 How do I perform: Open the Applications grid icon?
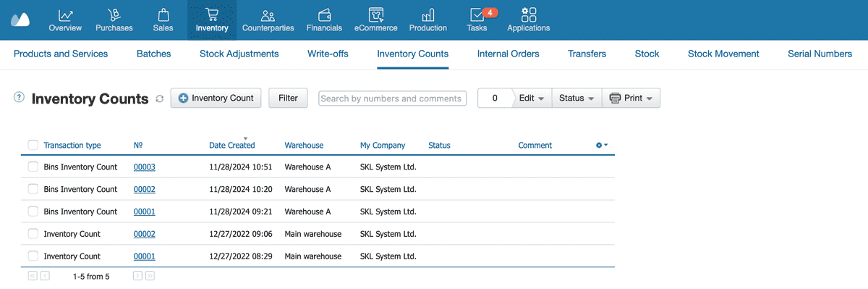click(x=529, y=14)
